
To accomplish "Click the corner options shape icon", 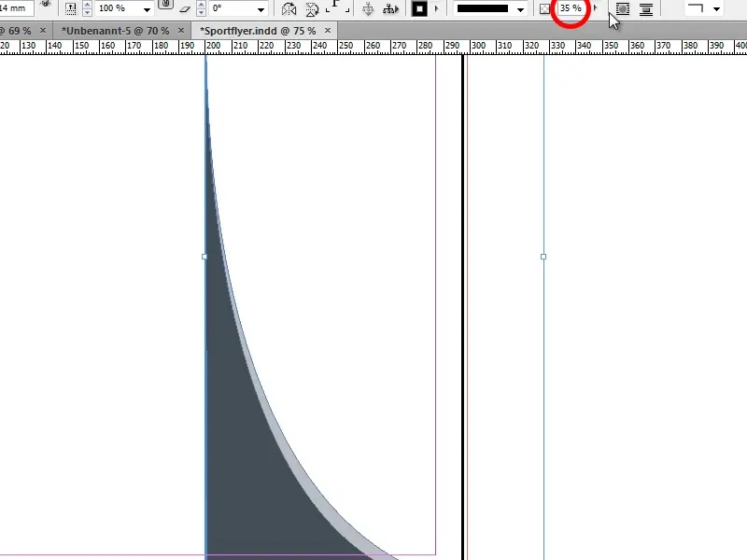I will 696,8.
